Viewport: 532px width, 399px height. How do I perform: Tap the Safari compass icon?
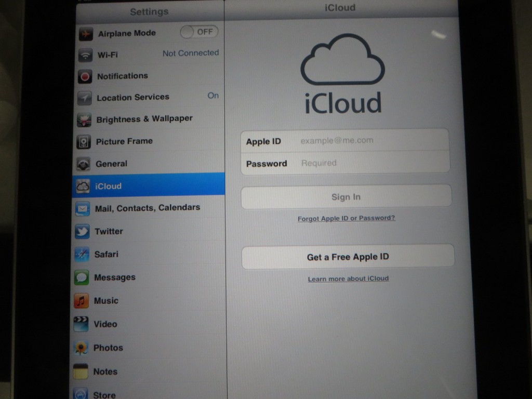[x=82, y=255]
